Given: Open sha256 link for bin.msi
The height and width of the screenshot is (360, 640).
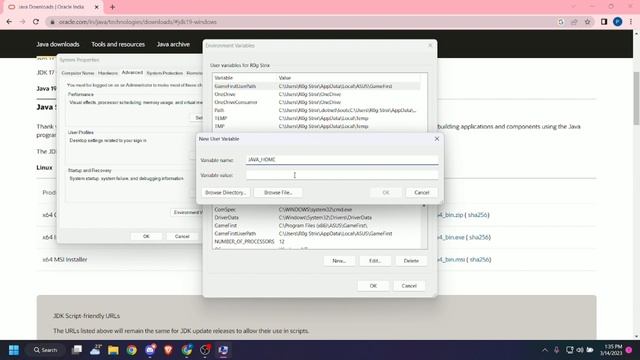Looking at the screenshot, I should click(480, 260).
